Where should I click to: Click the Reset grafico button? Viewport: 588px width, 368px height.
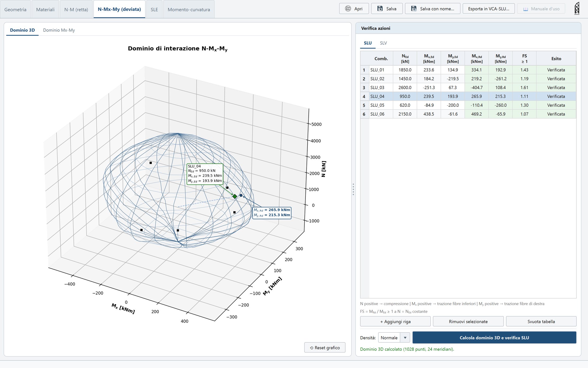325,347
